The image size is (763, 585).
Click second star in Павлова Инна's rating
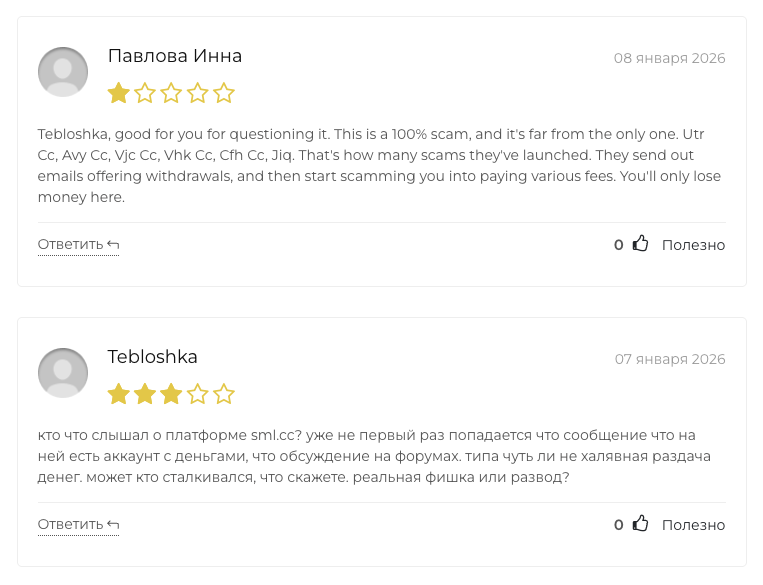click(x=145, y=94)
